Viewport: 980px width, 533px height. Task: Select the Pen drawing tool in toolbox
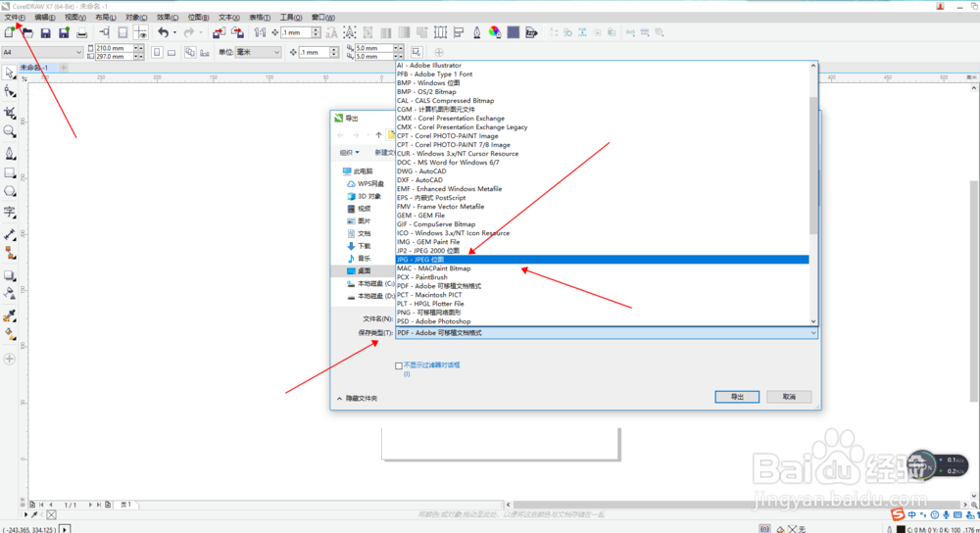click(x=10, y=153)
